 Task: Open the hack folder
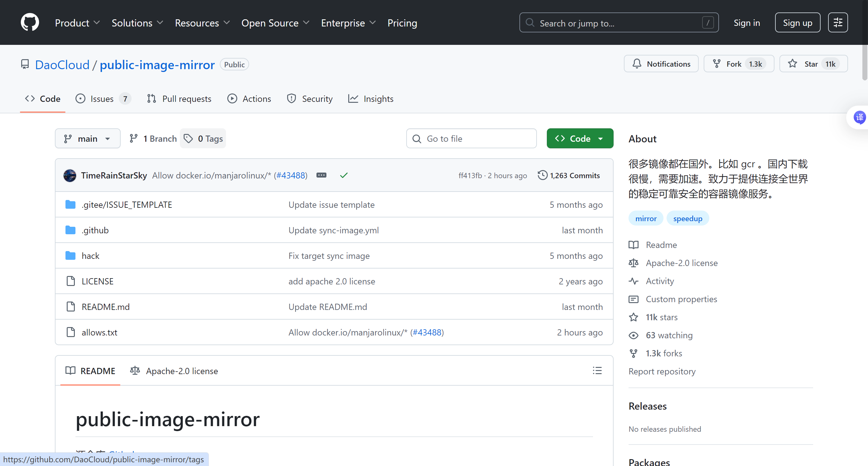tap(90, 255)
